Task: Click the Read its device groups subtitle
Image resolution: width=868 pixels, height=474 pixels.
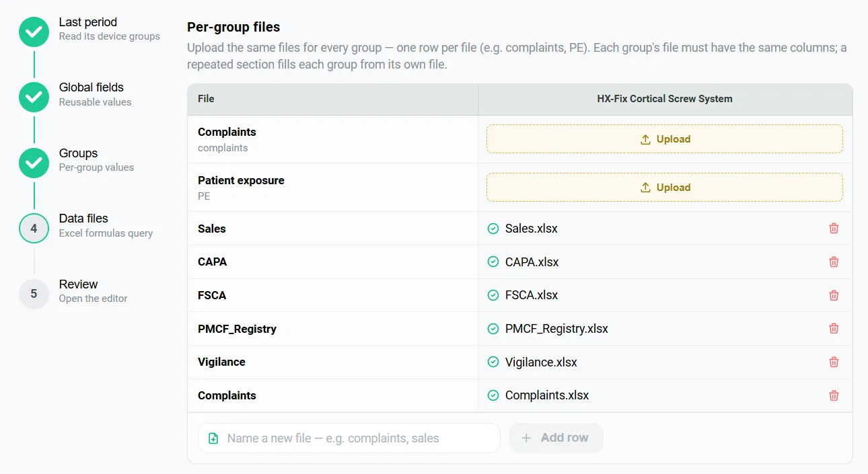Action: [110, 36]
